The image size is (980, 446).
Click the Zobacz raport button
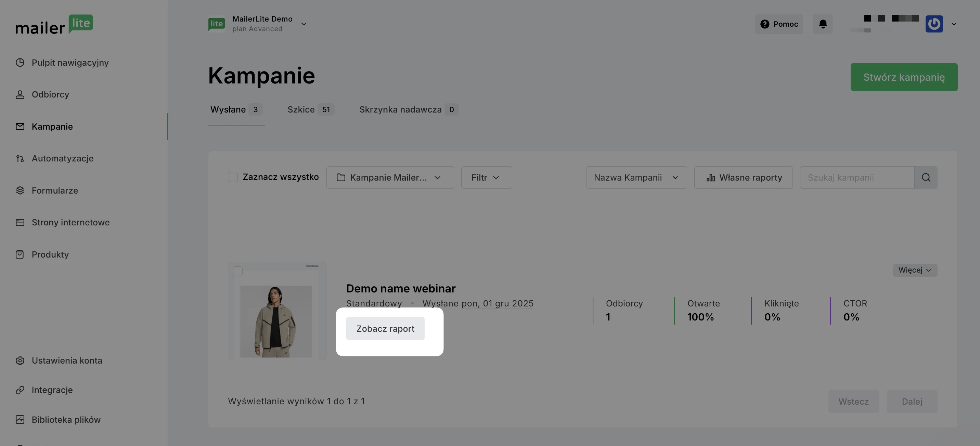tap(385, 329)
